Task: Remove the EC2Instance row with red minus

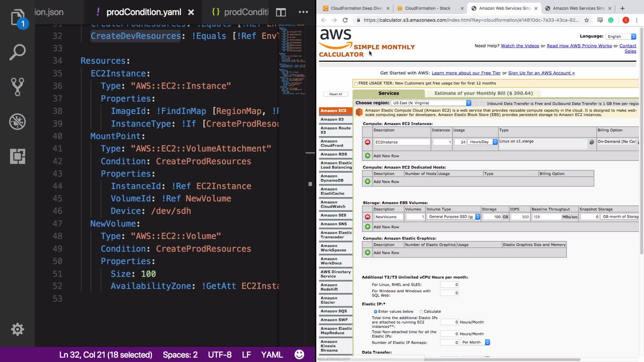Action: tap(368, 142)
